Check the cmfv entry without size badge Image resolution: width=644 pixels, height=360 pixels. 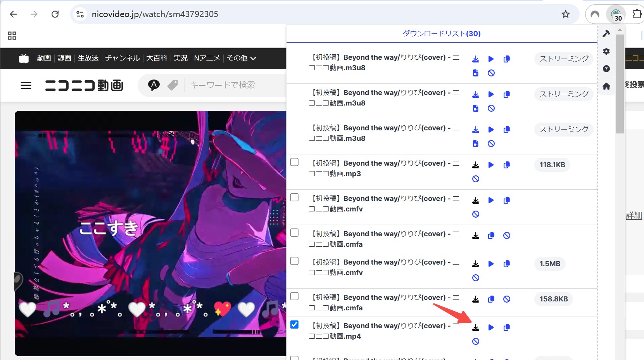point(295,197)
